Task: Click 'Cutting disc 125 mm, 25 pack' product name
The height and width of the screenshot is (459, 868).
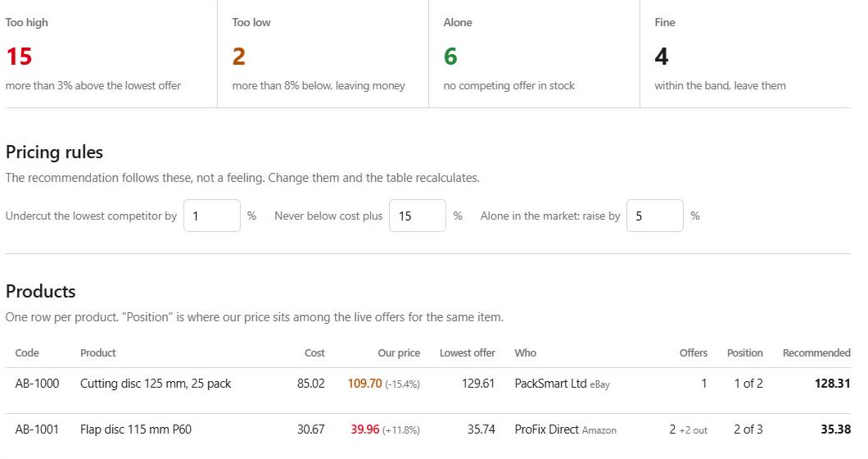Action: [x=156, y=383]
